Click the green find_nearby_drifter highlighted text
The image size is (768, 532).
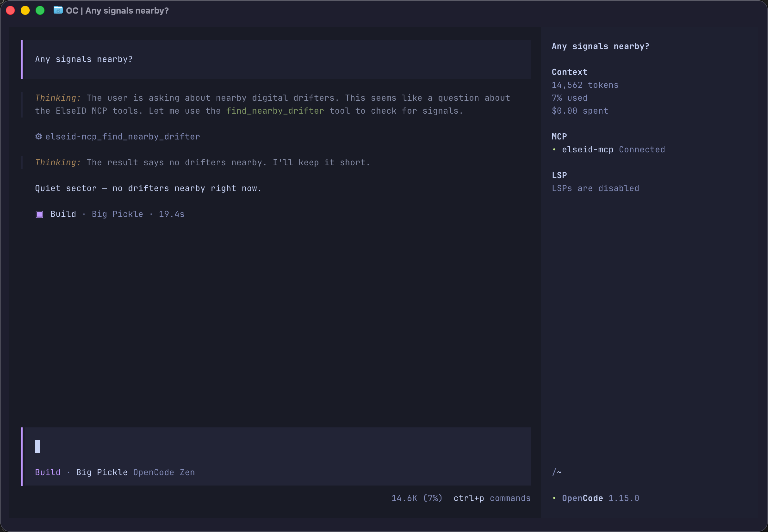(x=275, y=111)
